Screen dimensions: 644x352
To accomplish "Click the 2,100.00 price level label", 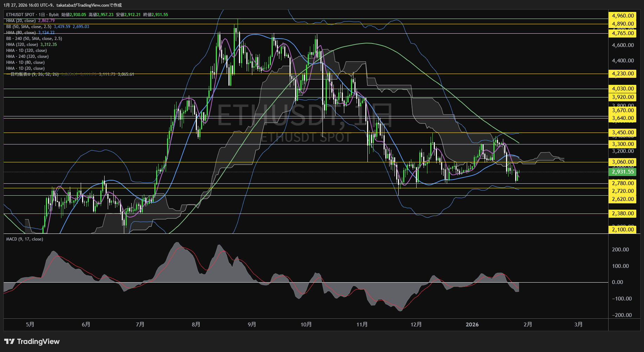I will pos(623,230).
